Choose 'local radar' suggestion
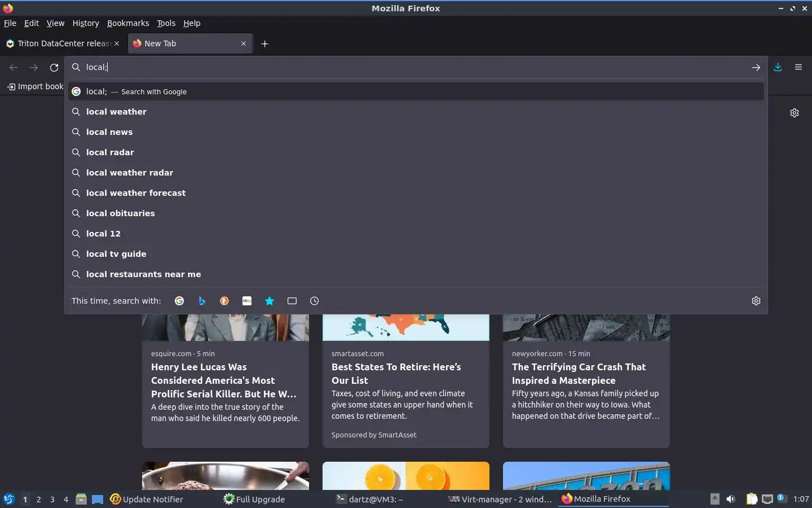Viewport: 812px width, 508px height. tap(416, 152)
